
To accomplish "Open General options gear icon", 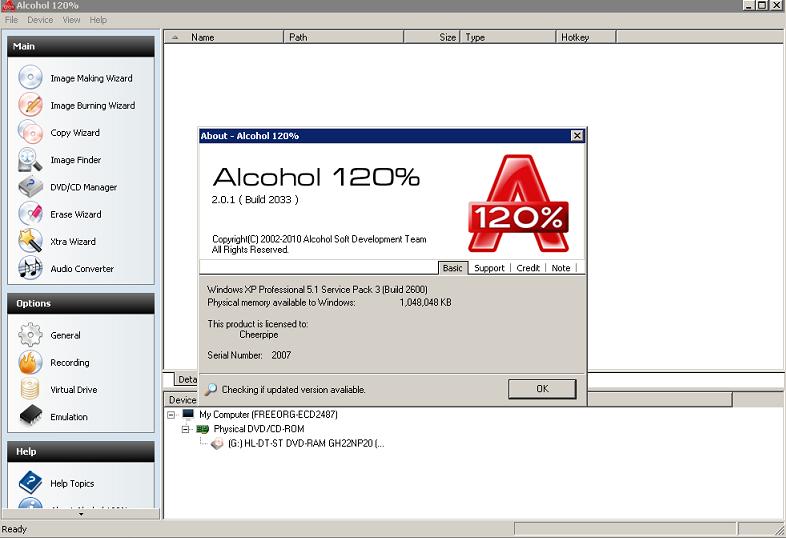I will pyautogui.click(x=30, y=335).
